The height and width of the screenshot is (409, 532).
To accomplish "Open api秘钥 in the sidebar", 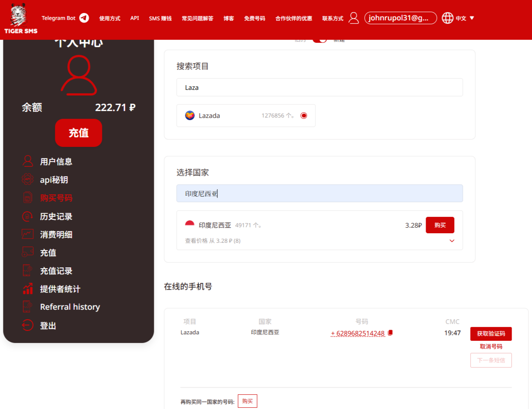I will tap(54, 180).
